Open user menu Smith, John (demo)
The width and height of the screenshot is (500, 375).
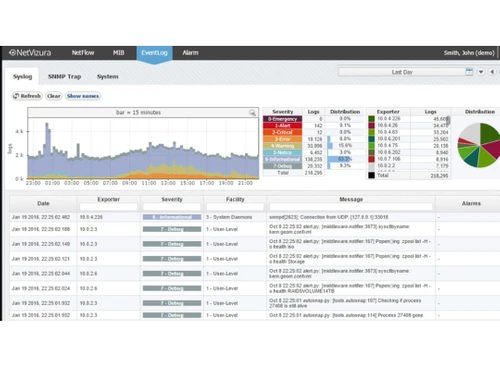tap(469, 53)
